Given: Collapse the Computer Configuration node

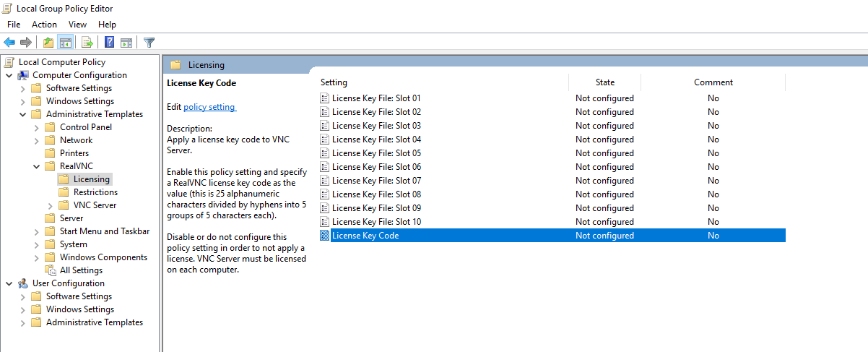Looking at the screenshot, I should click(9, 75).
